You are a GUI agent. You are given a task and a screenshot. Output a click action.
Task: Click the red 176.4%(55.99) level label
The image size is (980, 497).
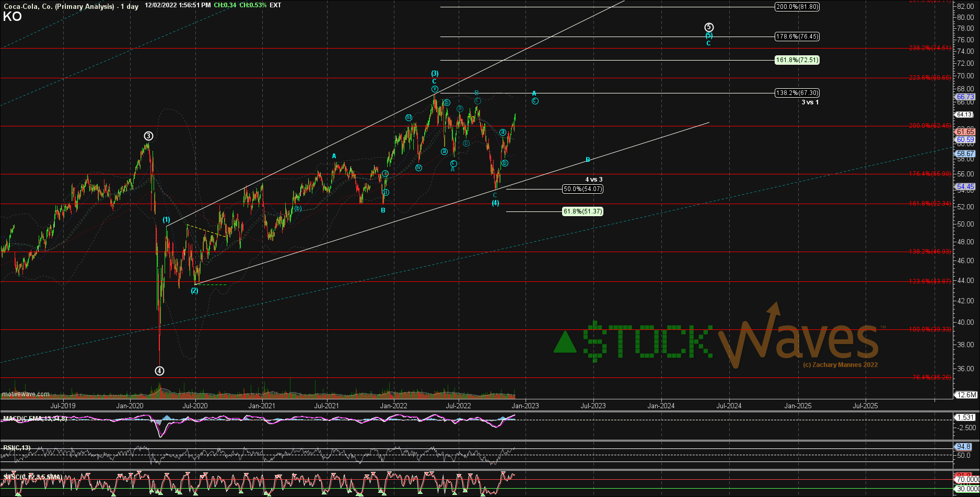(x=929, y=174)
